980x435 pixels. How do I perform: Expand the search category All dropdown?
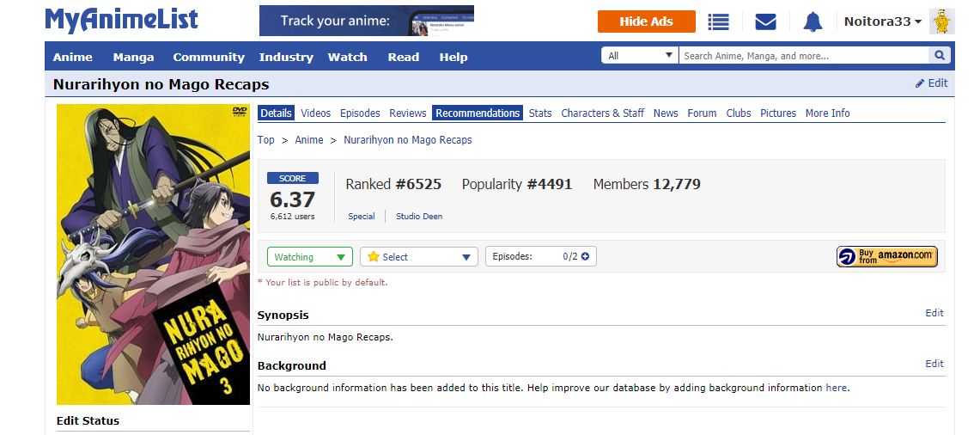[640, 56]
